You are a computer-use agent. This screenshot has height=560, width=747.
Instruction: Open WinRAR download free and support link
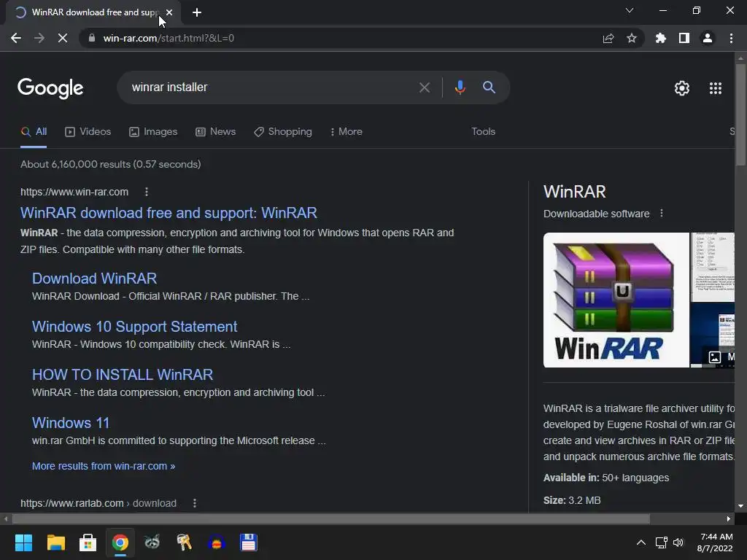coord(169,213)
